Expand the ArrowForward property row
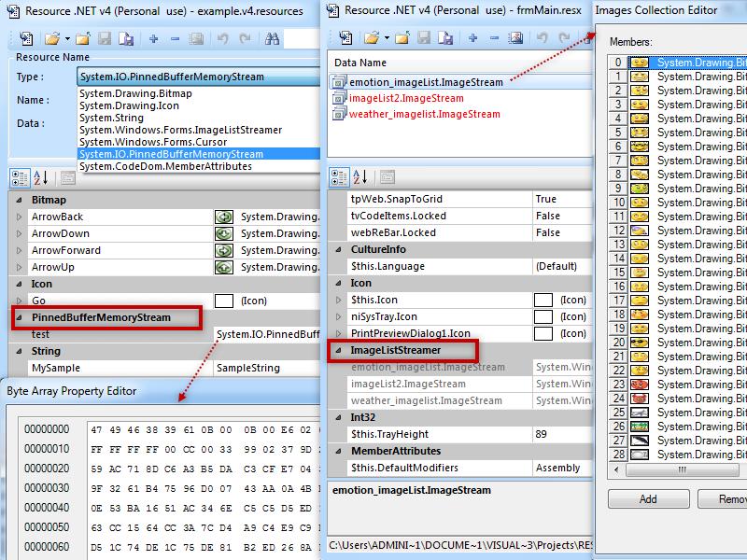This screenshot has width=747, height=560. tap(19, 250)
